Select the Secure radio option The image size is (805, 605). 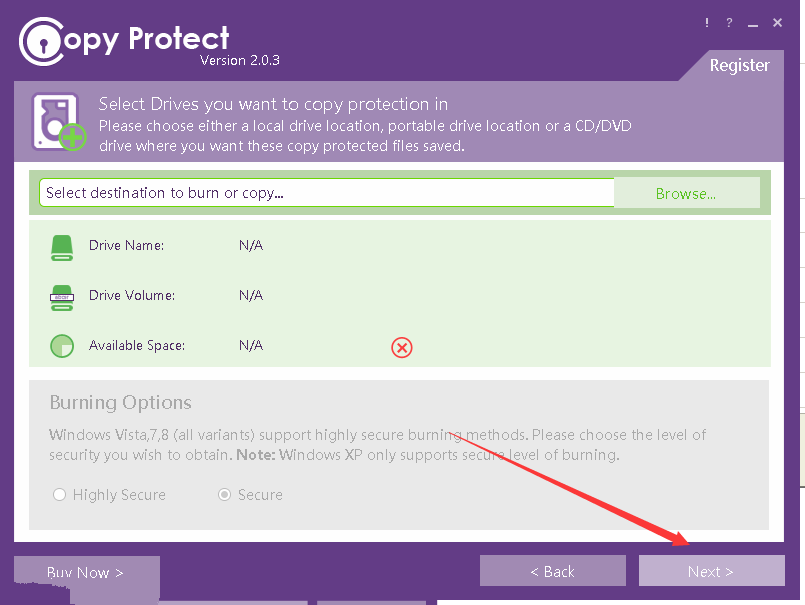[224, 495]
